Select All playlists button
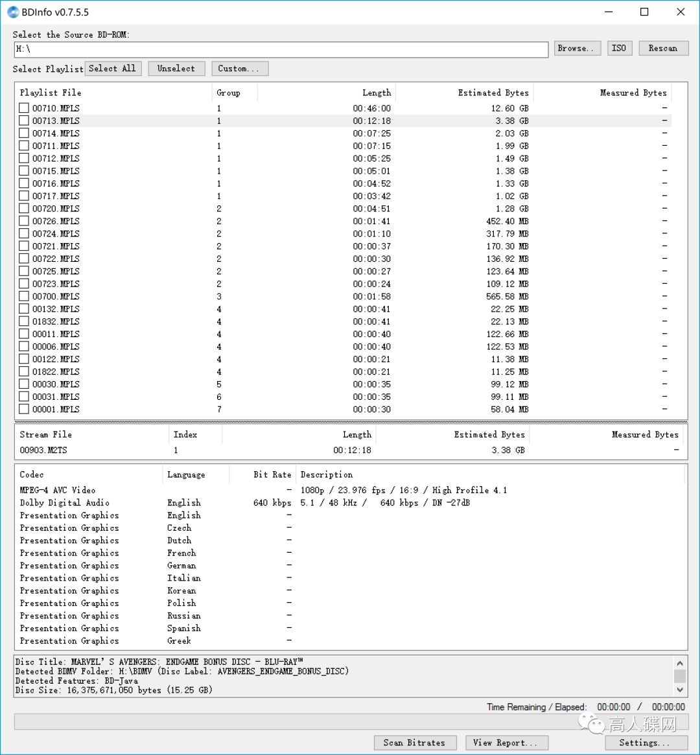 coord(113,69)
